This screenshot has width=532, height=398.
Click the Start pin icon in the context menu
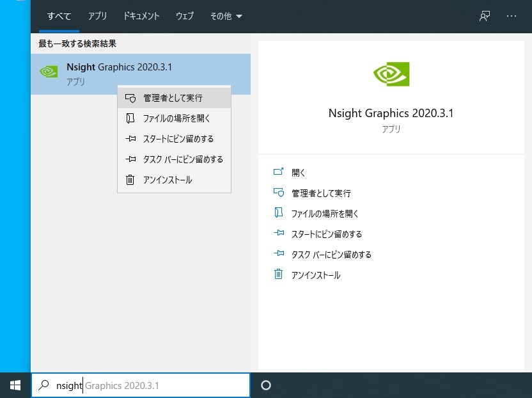(x=130, y=139)
